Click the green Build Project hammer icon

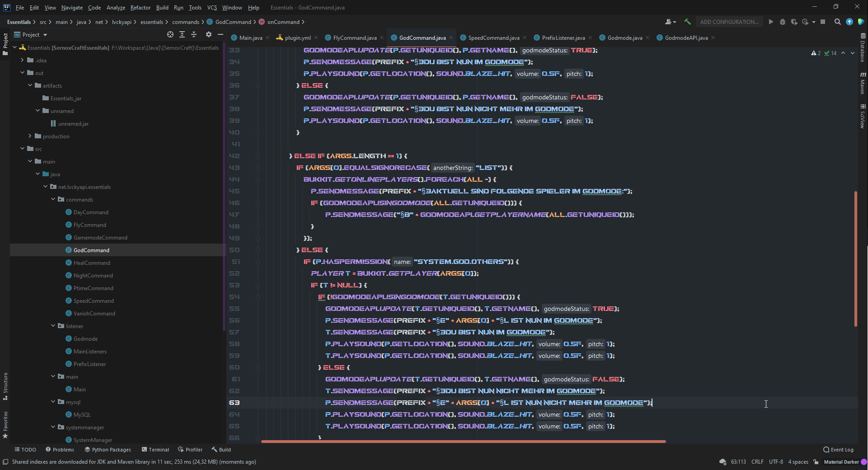tap(687, 22)
